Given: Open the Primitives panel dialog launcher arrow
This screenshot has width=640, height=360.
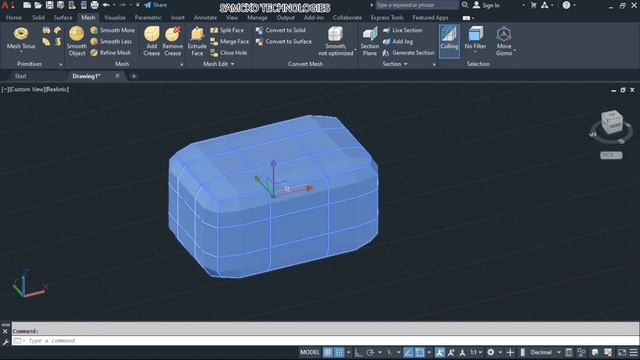Looking at the screenshot, I should click(x=61, y=64).
